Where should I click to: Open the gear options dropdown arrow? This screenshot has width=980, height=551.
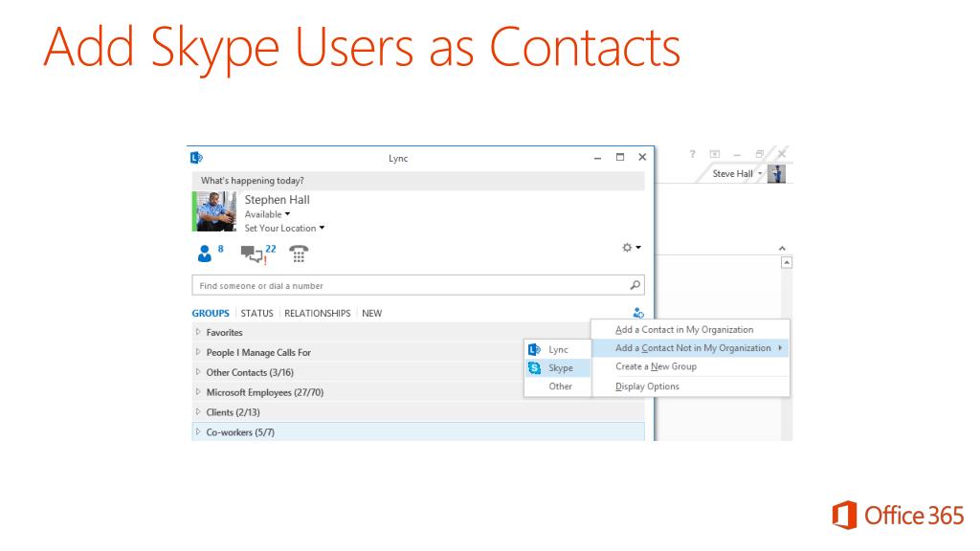tap(638, 248)
